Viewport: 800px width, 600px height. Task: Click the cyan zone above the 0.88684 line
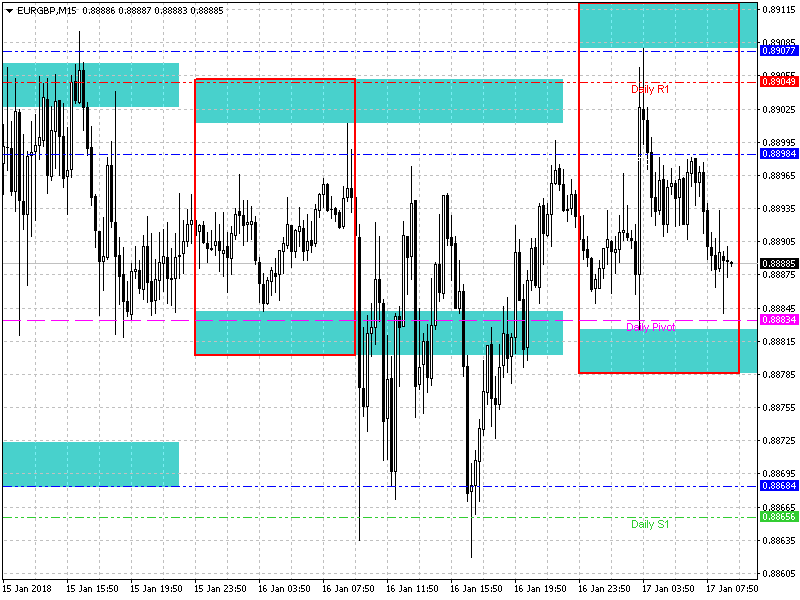[90, 464]
